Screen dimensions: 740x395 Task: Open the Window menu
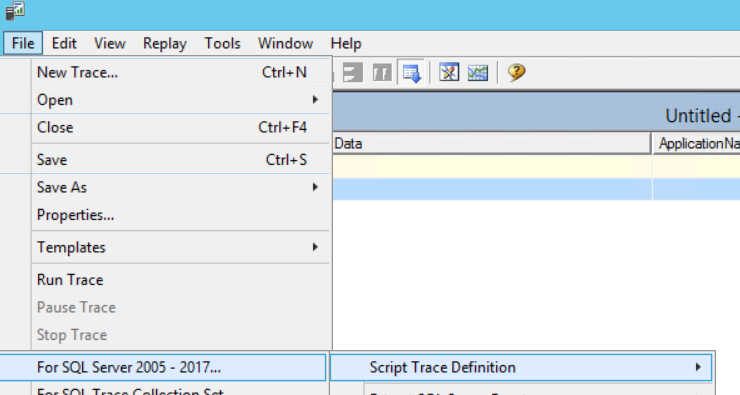[285, 43]
